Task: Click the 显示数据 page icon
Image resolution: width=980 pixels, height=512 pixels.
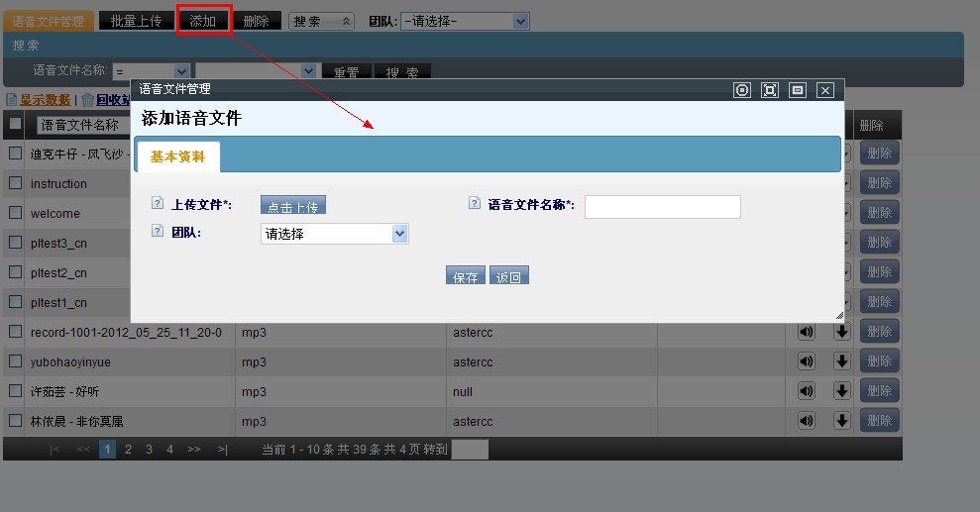Action: 11,99
